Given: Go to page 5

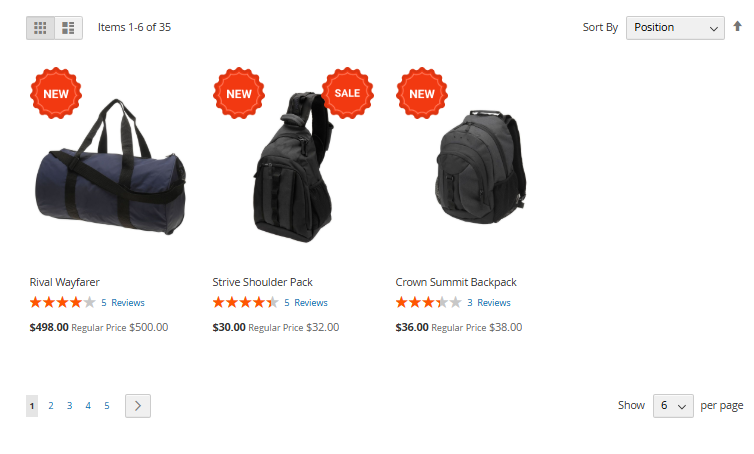Looking at the screenshot, I should [x=107, y=406].
